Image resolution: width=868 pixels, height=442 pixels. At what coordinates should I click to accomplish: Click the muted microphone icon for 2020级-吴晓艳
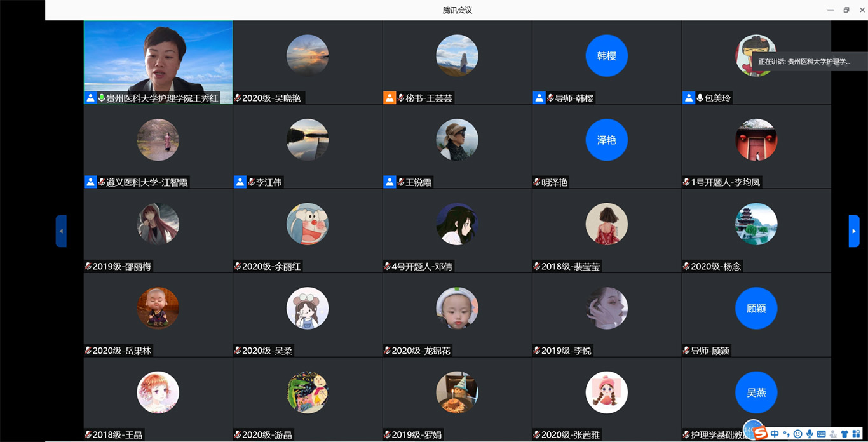tap(238, 98)
